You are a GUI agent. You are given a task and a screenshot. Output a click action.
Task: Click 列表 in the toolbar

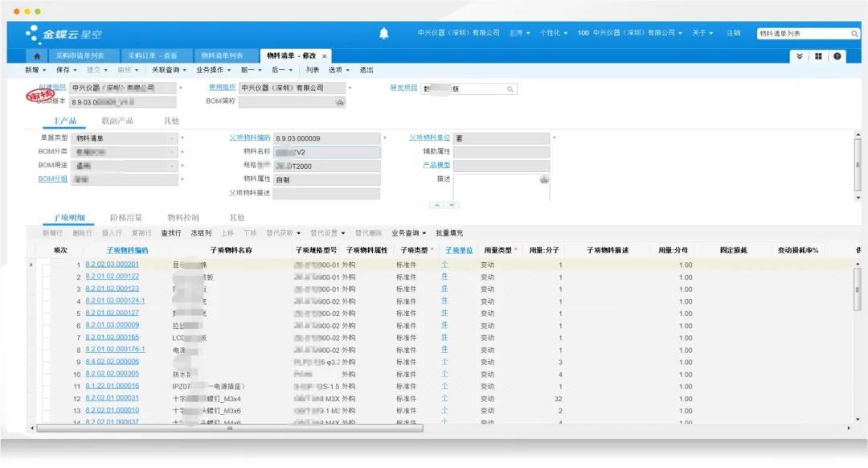click(312, 70)
